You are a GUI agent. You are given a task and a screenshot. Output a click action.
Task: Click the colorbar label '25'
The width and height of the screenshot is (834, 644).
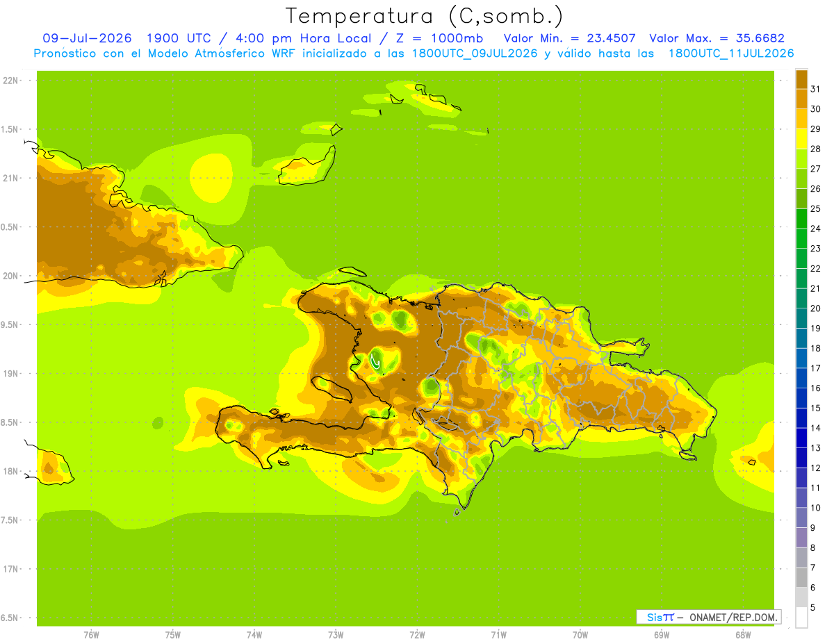click(815, 208)
